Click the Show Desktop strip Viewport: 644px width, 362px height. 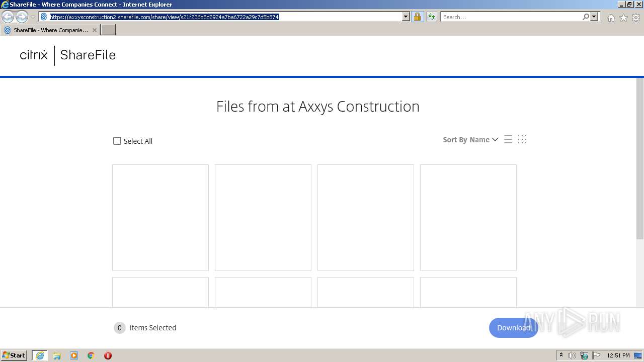coord(638,355)
